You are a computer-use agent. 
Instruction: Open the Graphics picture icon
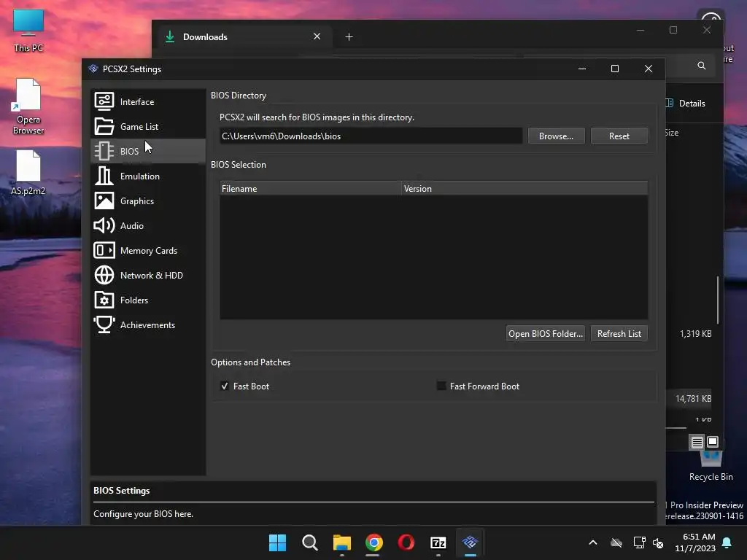(104, 201)
